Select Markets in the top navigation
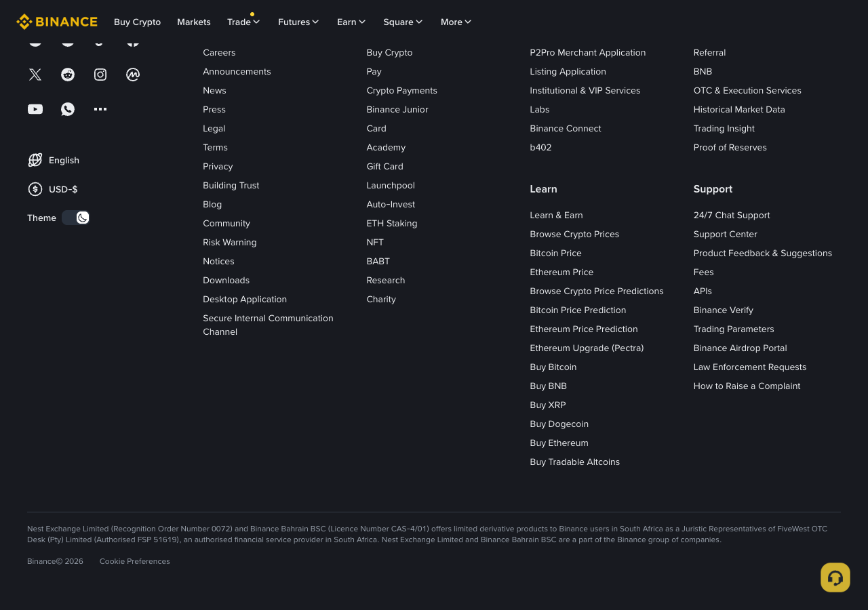The height and width of the screenshot is (610, 868). click(x=194, y=22)
